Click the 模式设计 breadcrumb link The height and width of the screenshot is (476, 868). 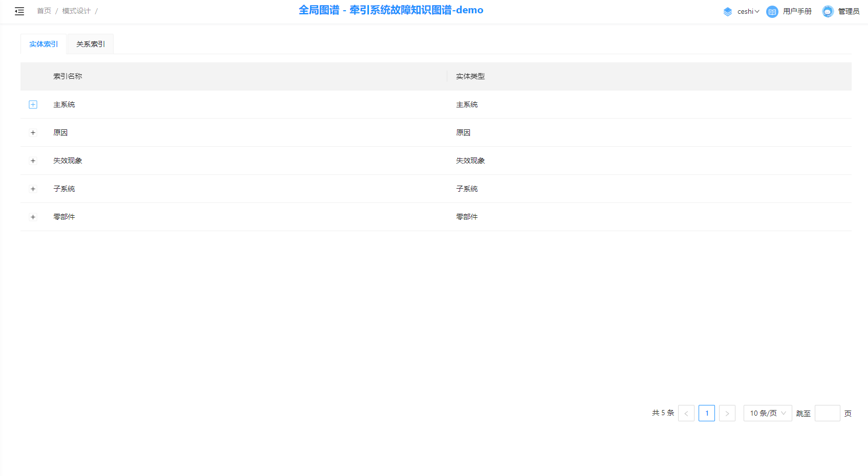[76, 11]
